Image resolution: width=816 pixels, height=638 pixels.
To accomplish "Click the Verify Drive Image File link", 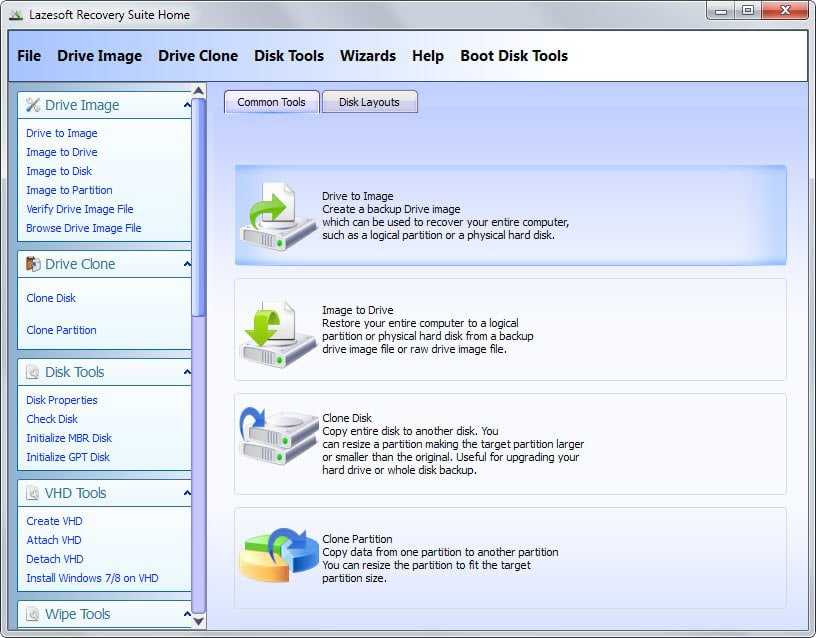I will tap(79, 209).
